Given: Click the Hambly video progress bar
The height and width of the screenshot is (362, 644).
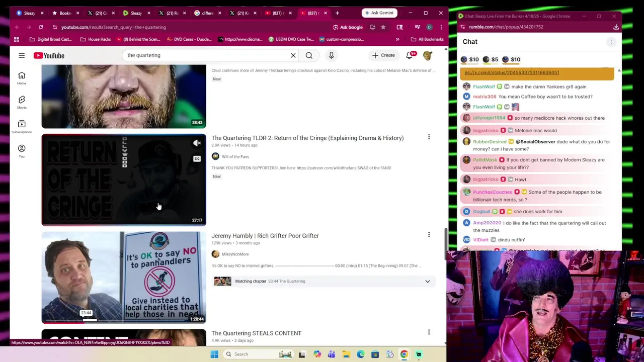Looking at the screenshot, I should click(124, 320).
